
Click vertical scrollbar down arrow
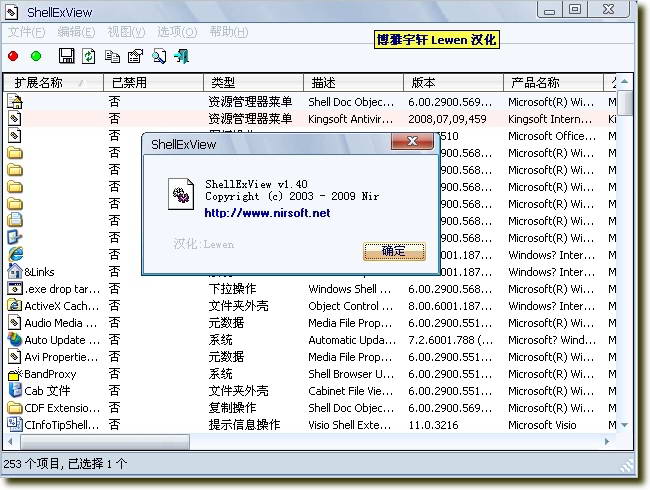point(625,425)
